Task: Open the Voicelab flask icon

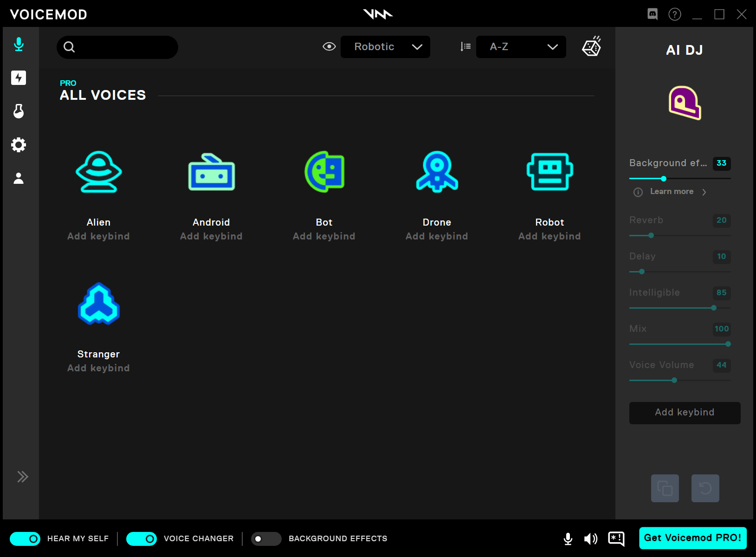Action: click(x=19, y=111)
